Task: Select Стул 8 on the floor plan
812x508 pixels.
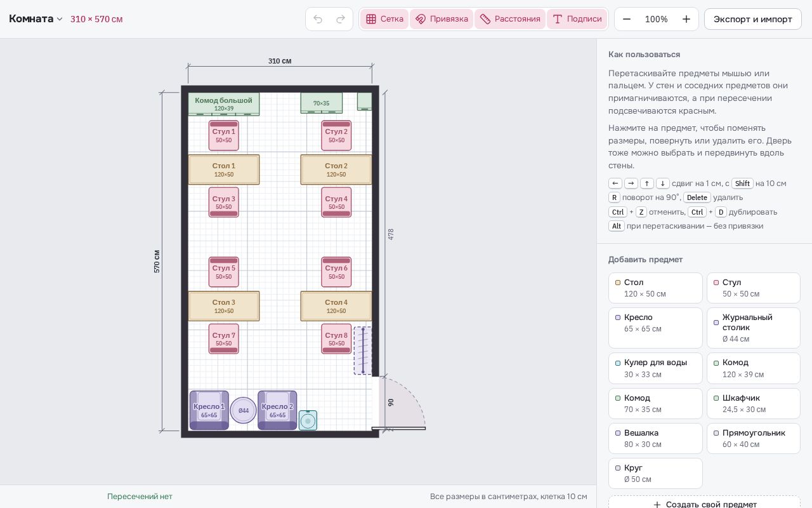Action: (336, 339)
